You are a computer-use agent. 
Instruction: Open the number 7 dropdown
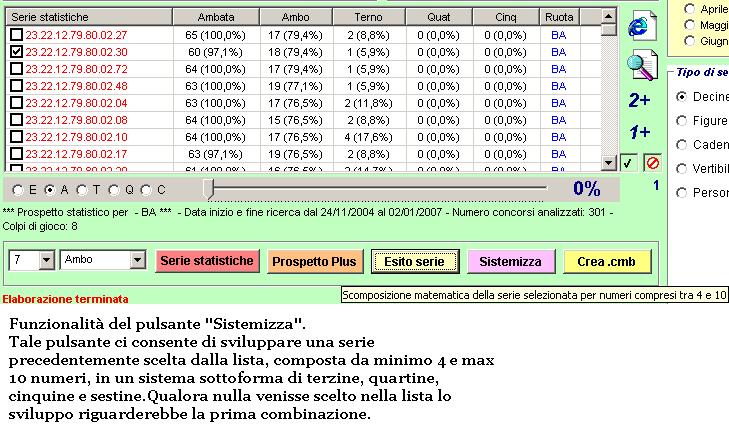click(46, 260)
